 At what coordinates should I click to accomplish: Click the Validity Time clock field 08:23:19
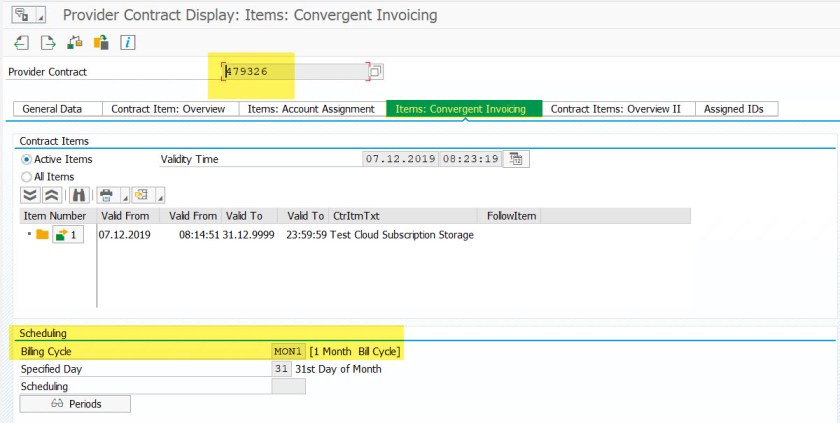pyautogui.click(x=470, y=159)
